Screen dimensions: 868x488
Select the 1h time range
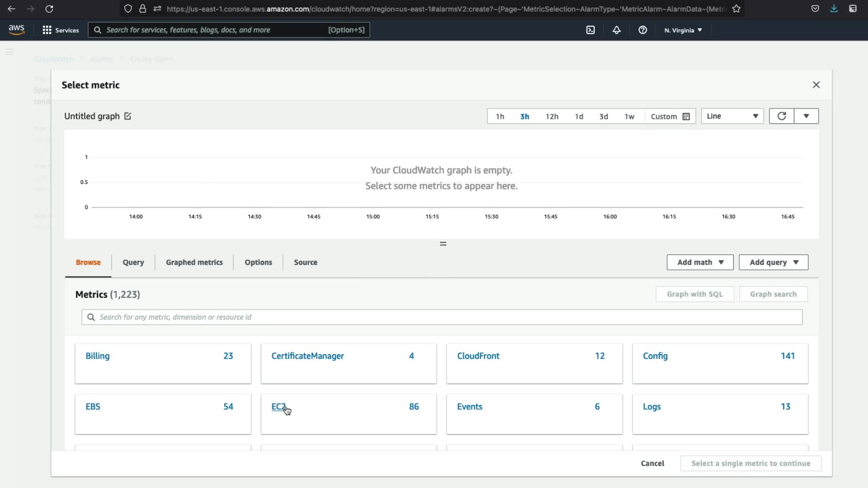500,116
